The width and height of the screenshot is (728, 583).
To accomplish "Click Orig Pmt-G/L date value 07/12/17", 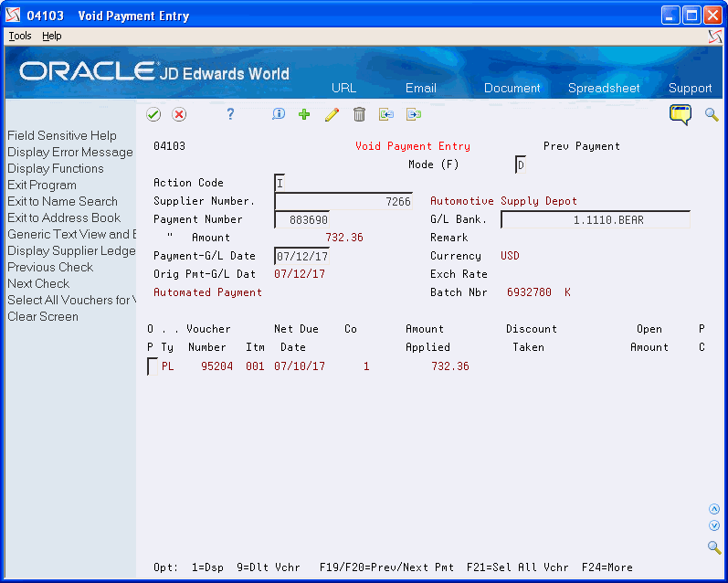I will coord(300,274).
